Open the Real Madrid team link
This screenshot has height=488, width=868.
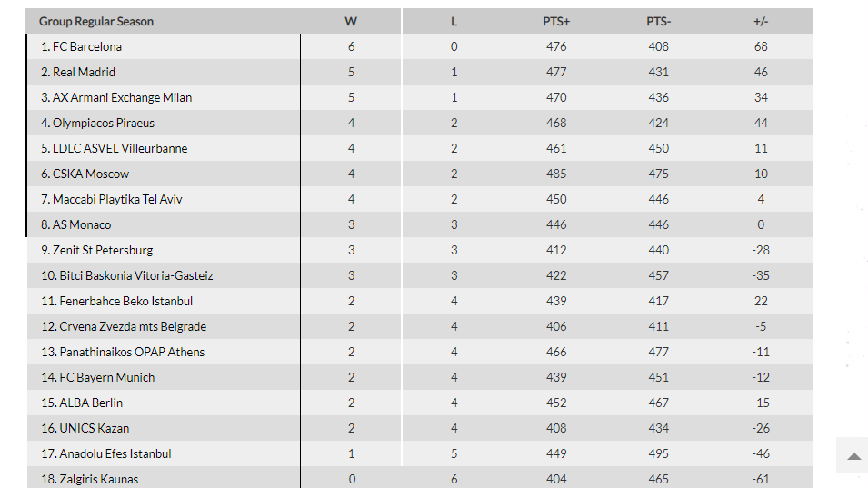84,72
